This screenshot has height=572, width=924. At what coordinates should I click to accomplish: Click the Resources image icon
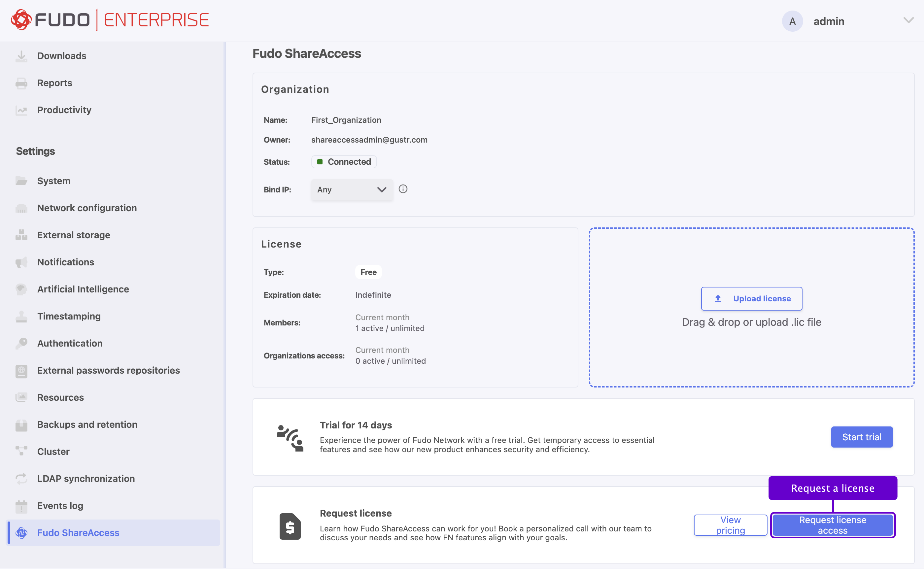[x=21, y=398]
